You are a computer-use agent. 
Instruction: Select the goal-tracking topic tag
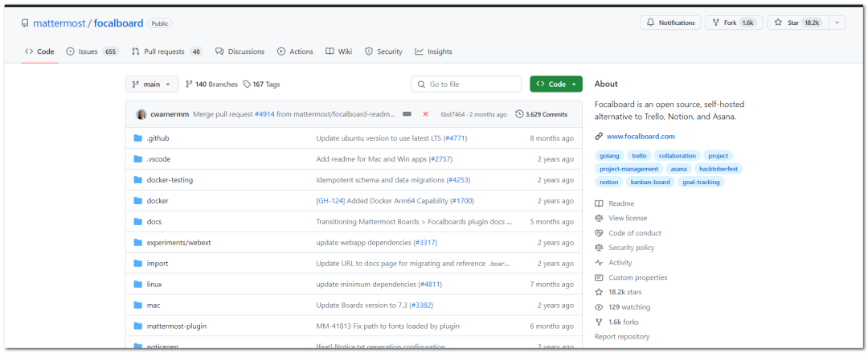[x=701, y=182]
